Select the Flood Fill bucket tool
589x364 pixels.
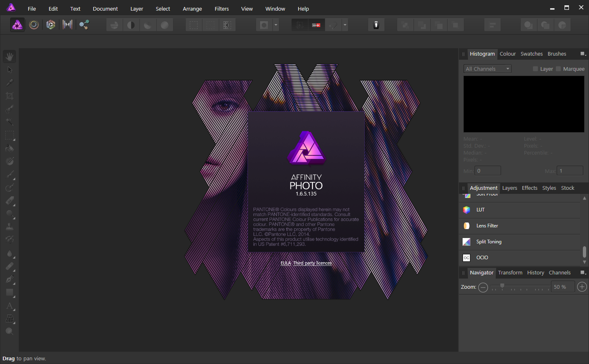coord(10,148)
